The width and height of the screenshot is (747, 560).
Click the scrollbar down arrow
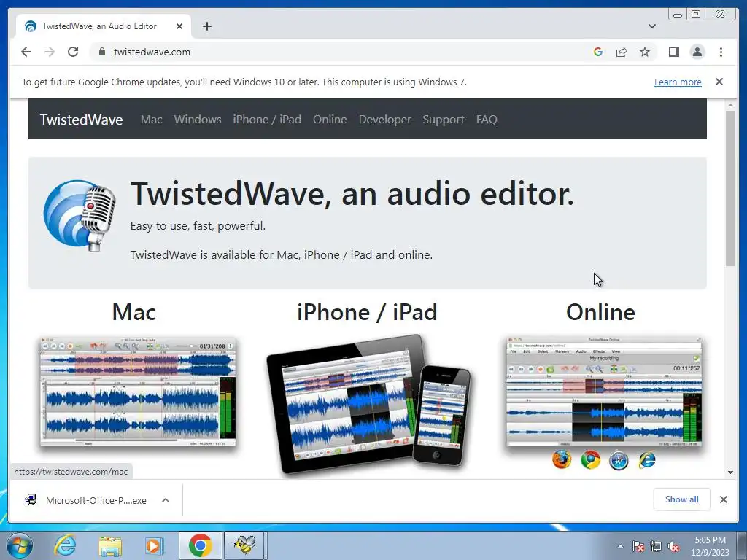coord(731,472)
